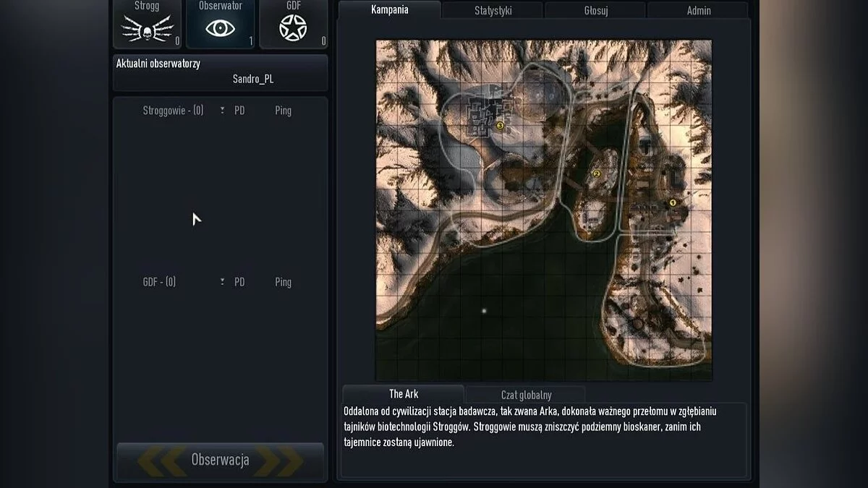Click the Aktualni obserwatorzy label
The image size is (868, 488).
point(158,64)
